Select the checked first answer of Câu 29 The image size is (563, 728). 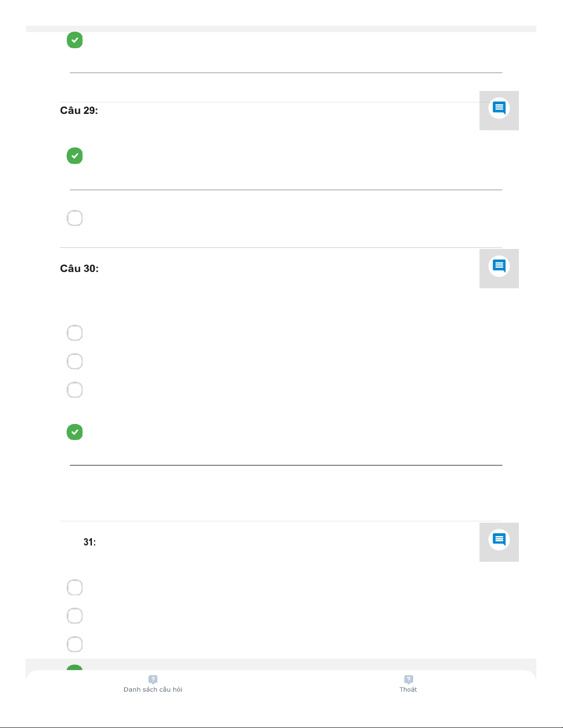click(74, 156)
